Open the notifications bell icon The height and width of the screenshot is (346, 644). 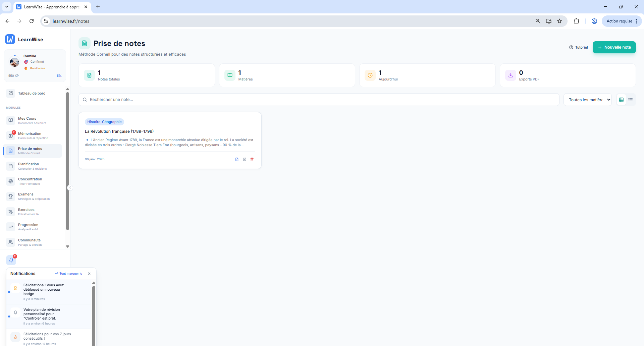pos(11,260)
